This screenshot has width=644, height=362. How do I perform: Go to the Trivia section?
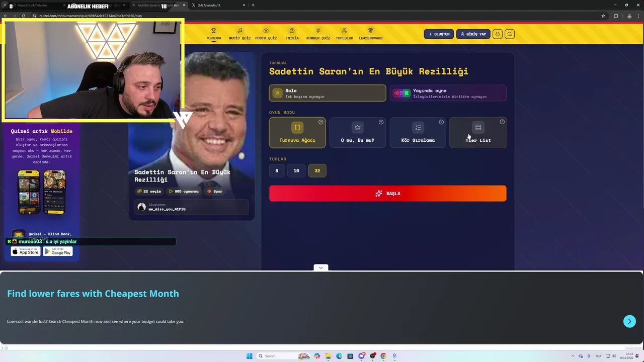(x=292, y=34)
